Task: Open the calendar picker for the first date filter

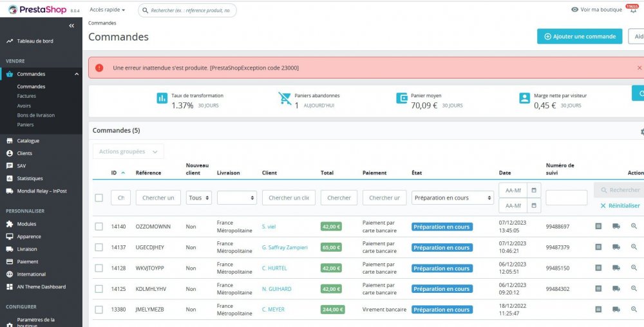Action: pos(534,190)
